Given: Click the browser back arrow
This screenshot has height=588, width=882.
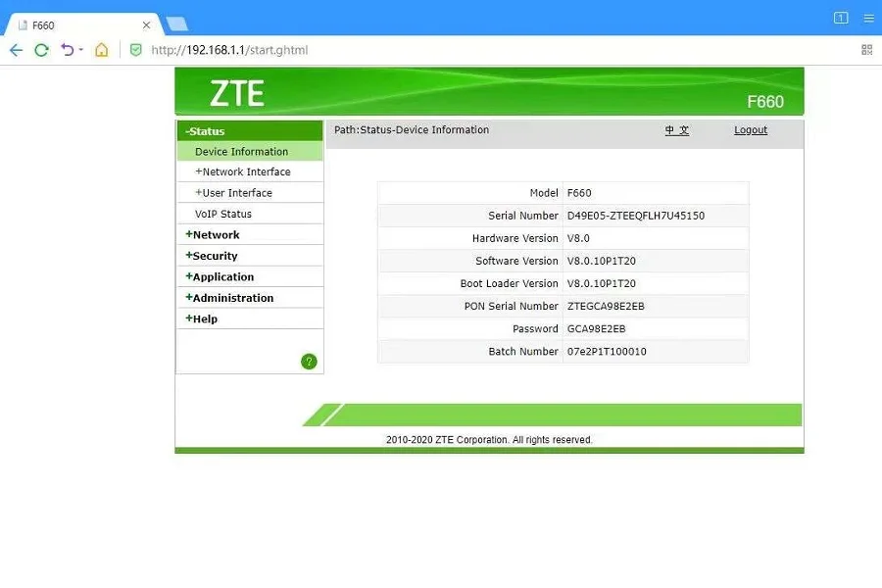Looking at the screenshot, I should click(x=16, y=50).
